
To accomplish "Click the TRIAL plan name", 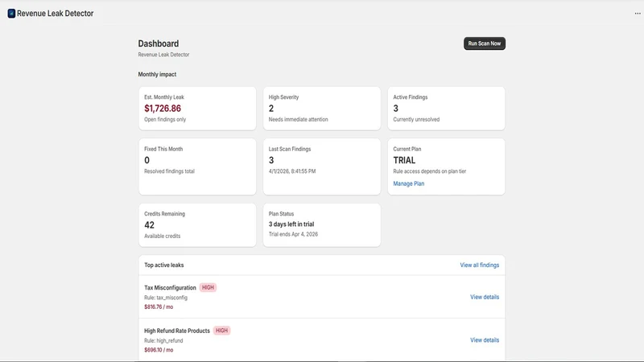I will coord(404,160).
